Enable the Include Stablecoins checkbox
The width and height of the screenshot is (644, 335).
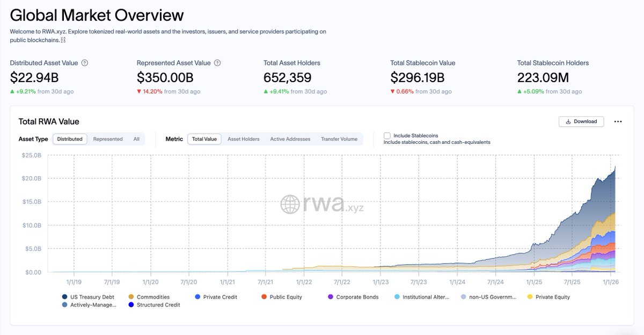point(386,135)
